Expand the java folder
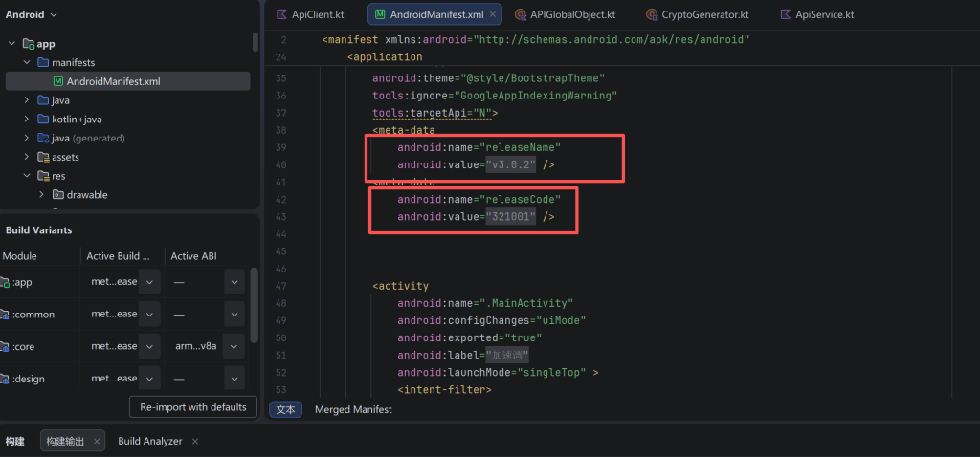Screen dimensions: 980x457 tap(27, 99)
